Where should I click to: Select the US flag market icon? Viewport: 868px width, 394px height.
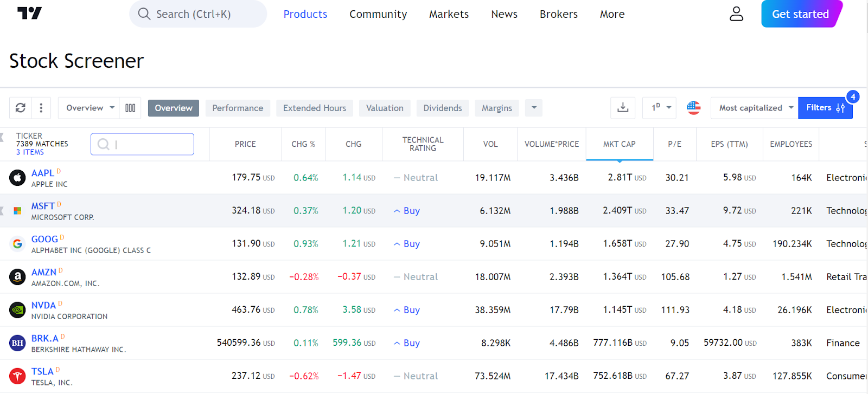tap(693, 108)
